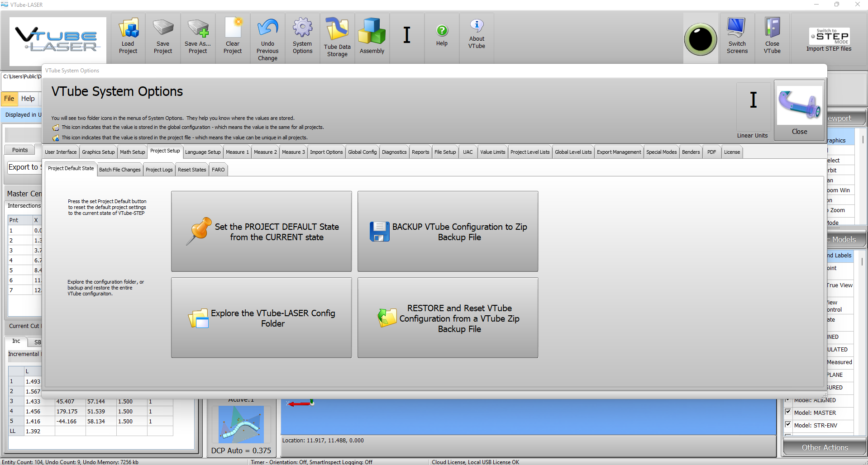The width and height of the screenshot is (868, 465).
Task: Switch to the Reset States sub-tab
Action: [x=192, y=170]
